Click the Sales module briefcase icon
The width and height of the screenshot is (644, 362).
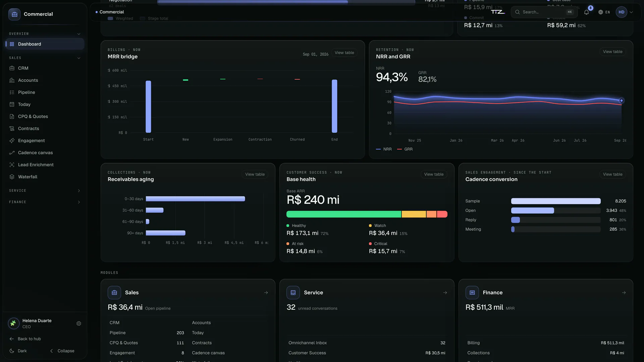(x=114, y=293)
